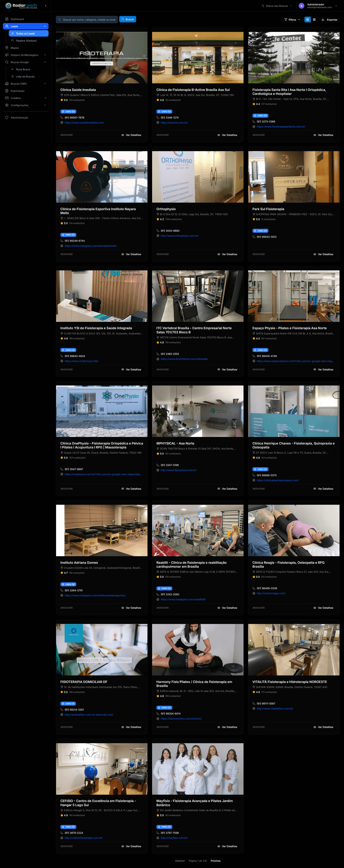Viewport: 344px width, 868px height.
Task: Open the Filtros dropdown
Action: pos(292,20)
